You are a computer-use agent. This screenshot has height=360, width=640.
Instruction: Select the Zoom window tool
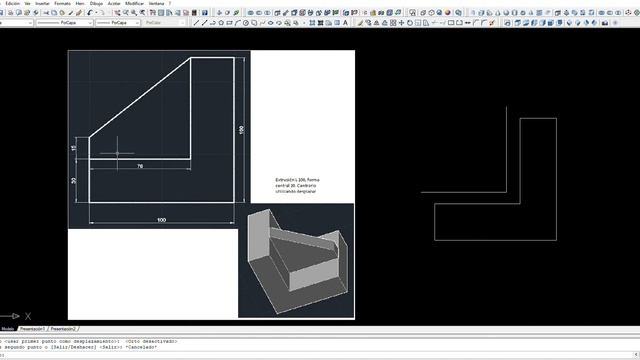click(x=133, y=13)
